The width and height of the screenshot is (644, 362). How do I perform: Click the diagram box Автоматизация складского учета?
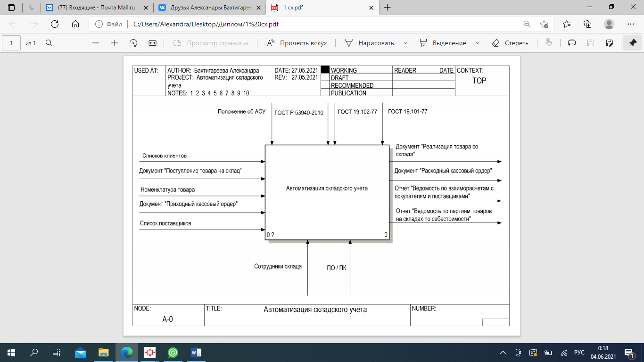pyautogui.click(x=327, y=192)
